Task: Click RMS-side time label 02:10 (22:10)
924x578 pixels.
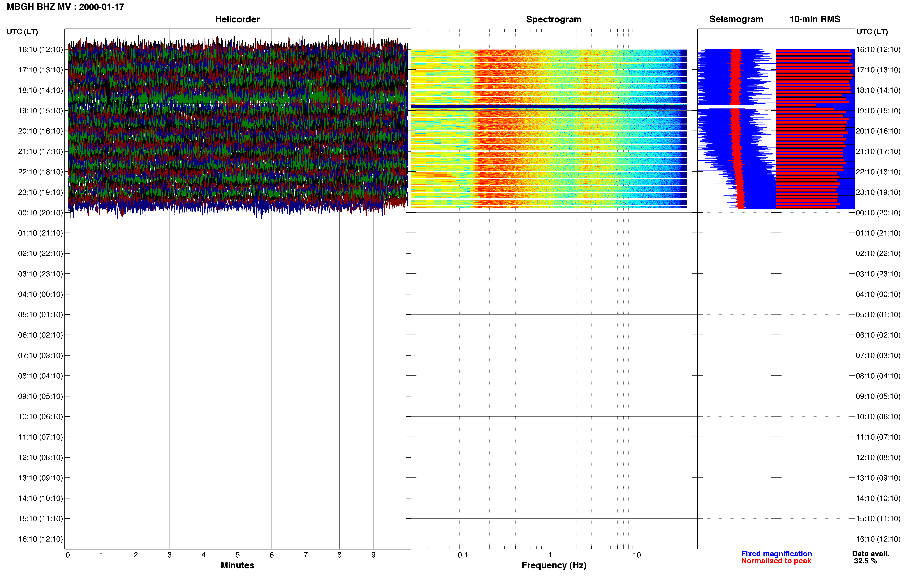Action: pyautogui.click(x=878, y=253)
